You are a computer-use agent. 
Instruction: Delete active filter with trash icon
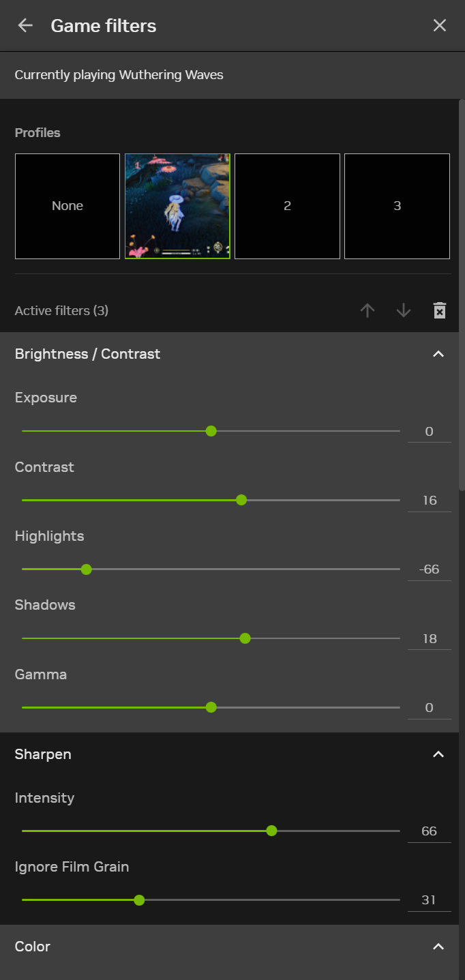point(440,310)
